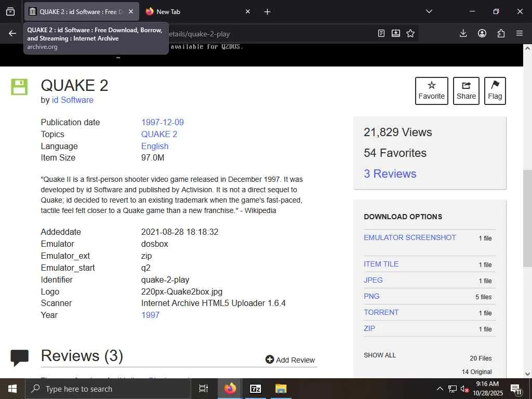
Task: Click scrollbar down arrow
Action: pyautogui.click(x=528, y=374)
